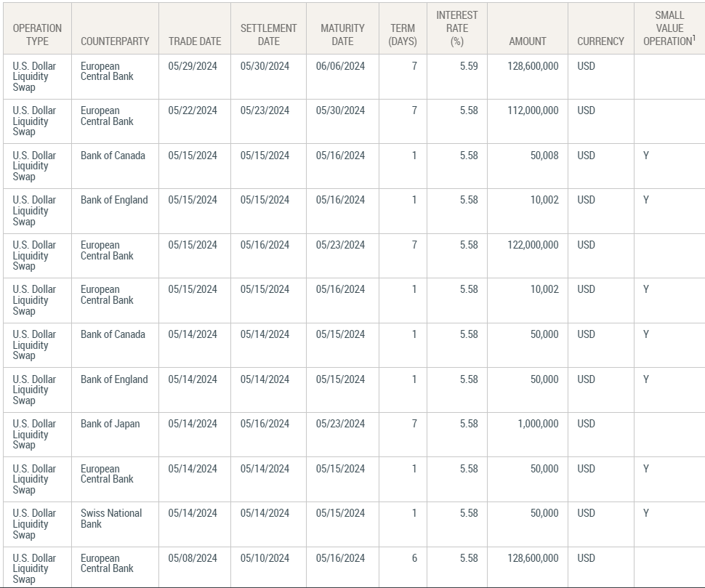Click the 6-day term value
Viewport: 705px width, 588px height.
(x=414, y=558)
